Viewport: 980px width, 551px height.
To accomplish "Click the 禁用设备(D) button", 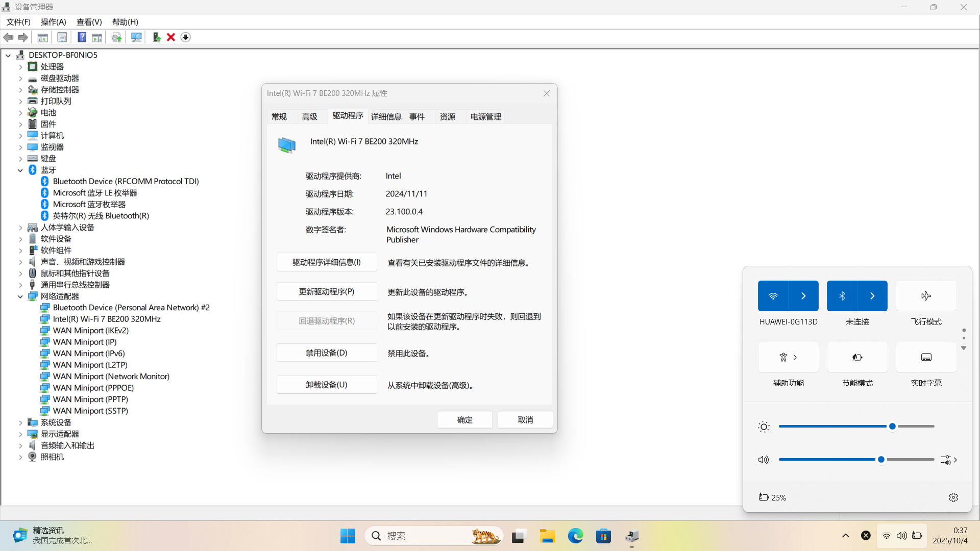I will coord(327,353).
